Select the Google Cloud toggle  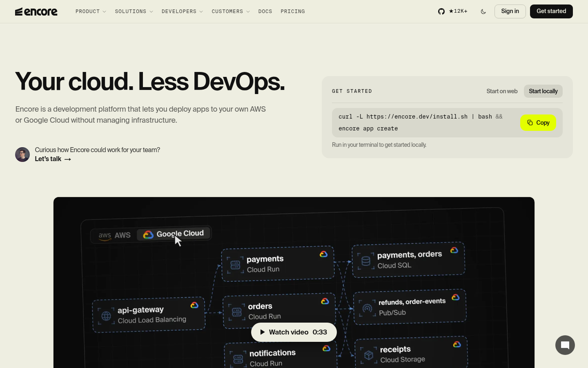[x=174, y=234]
